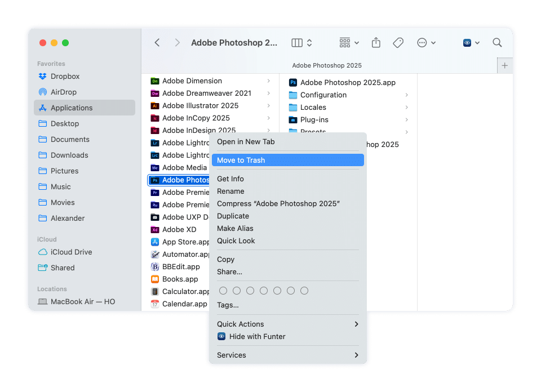This screenshot has height=392, width=541.
Task: Pick the fourth tag color circle
Action: [x=264, y=291]
